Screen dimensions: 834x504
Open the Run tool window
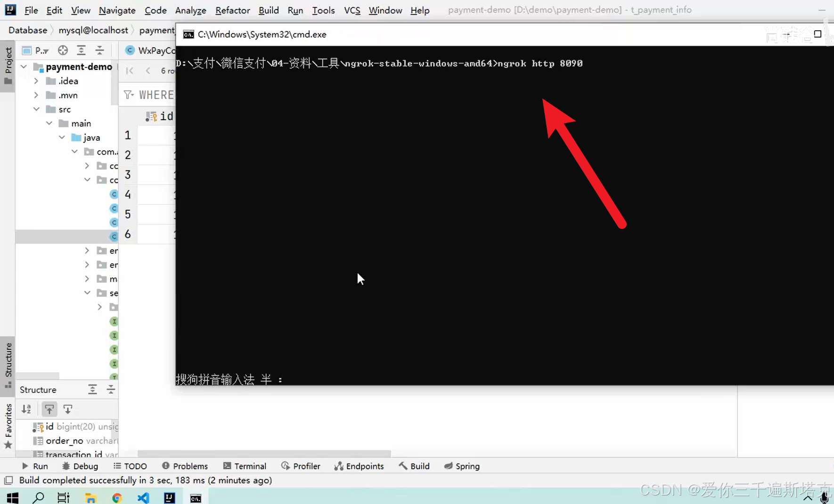click(x=35, y=466)
